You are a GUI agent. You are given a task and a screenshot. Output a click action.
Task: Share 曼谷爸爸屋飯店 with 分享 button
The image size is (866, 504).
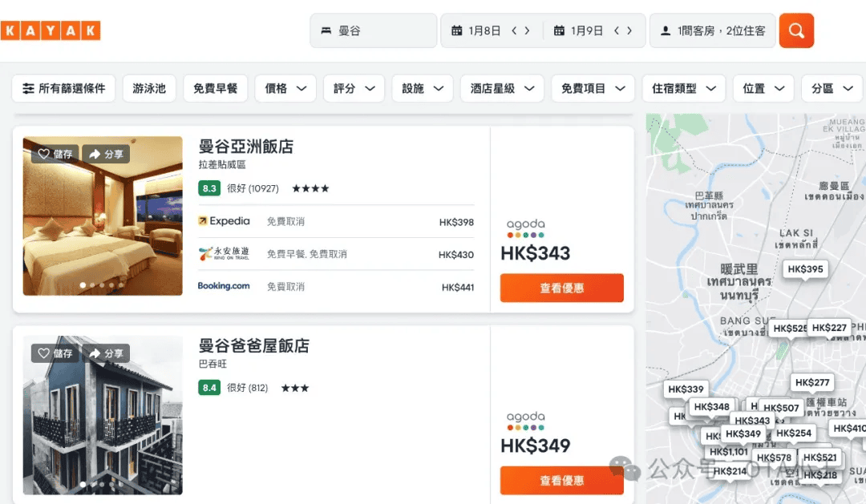point(107,353)
